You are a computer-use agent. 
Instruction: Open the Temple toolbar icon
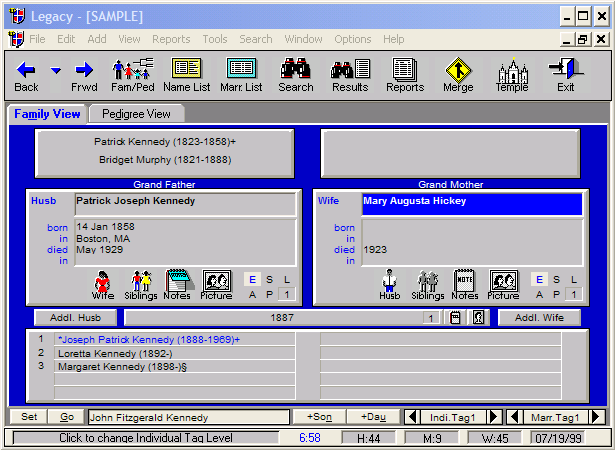coord(512,75)
